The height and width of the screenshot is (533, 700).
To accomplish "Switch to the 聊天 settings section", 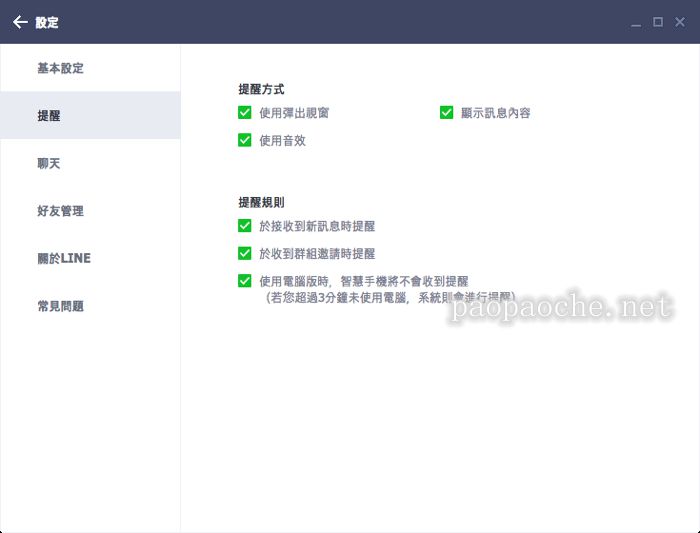I will point(90,163).
